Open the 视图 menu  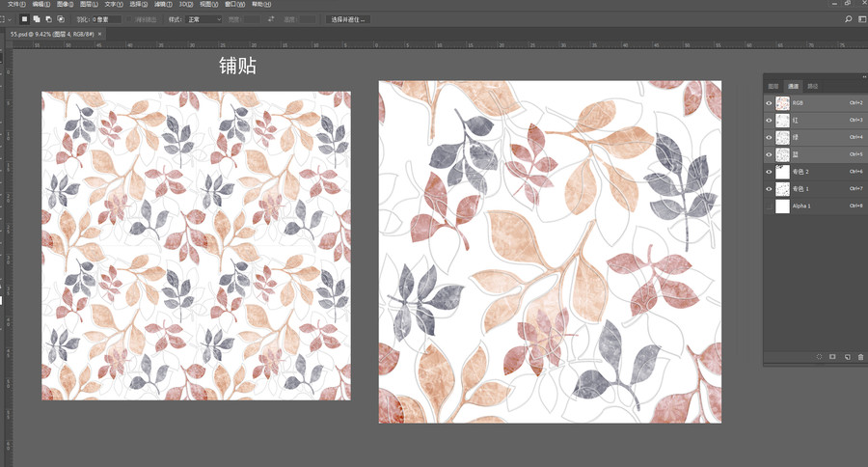pyautogui.click(x=208, y=4)
